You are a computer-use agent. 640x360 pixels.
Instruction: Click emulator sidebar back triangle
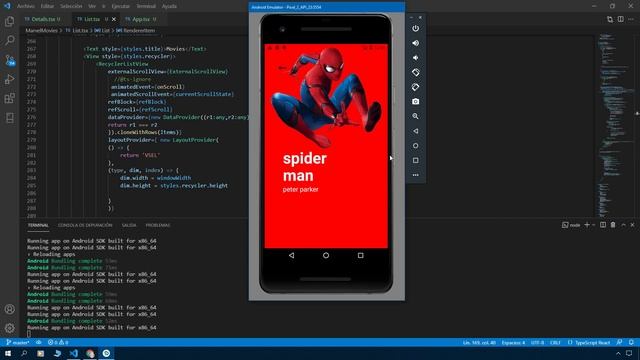(x=416, y=131)
